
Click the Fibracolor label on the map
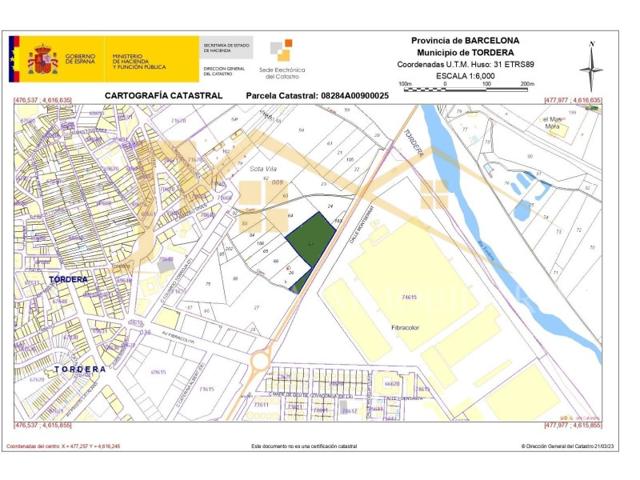coord(405,327)
